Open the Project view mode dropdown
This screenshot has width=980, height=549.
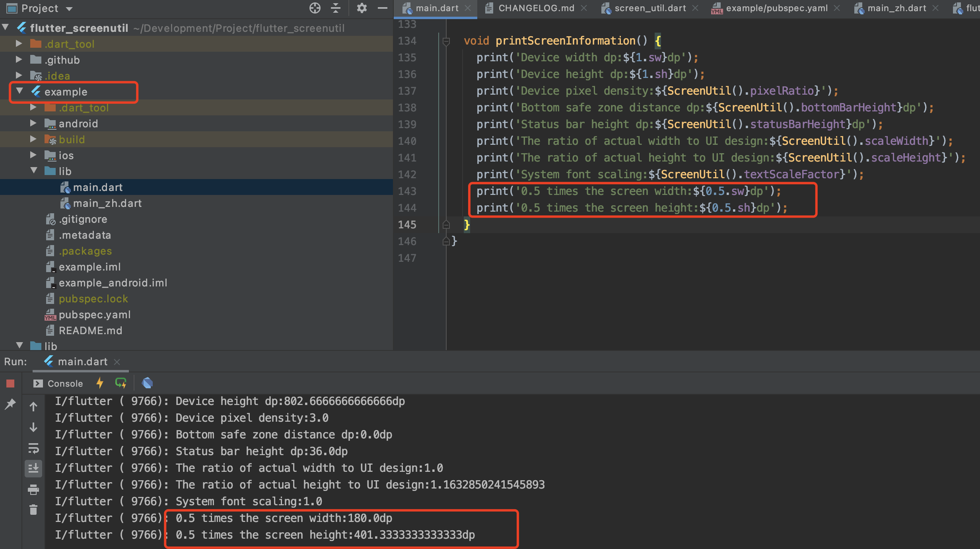point(68,8)
